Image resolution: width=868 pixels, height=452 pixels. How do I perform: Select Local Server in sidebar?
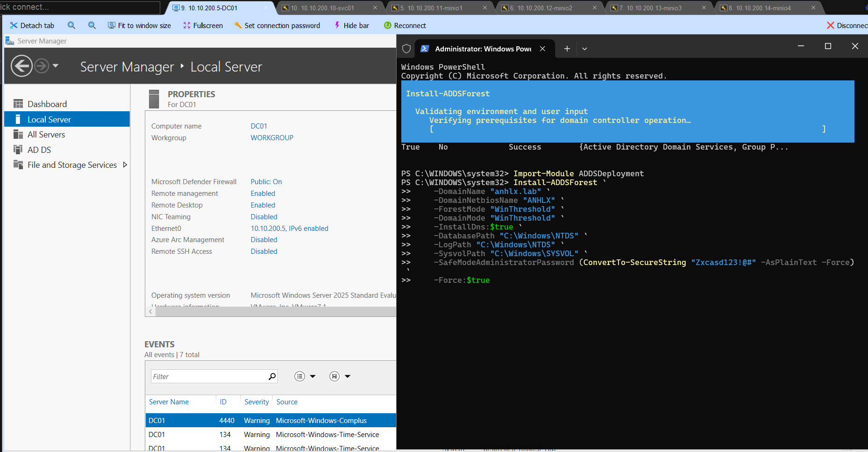coord(67,119)
